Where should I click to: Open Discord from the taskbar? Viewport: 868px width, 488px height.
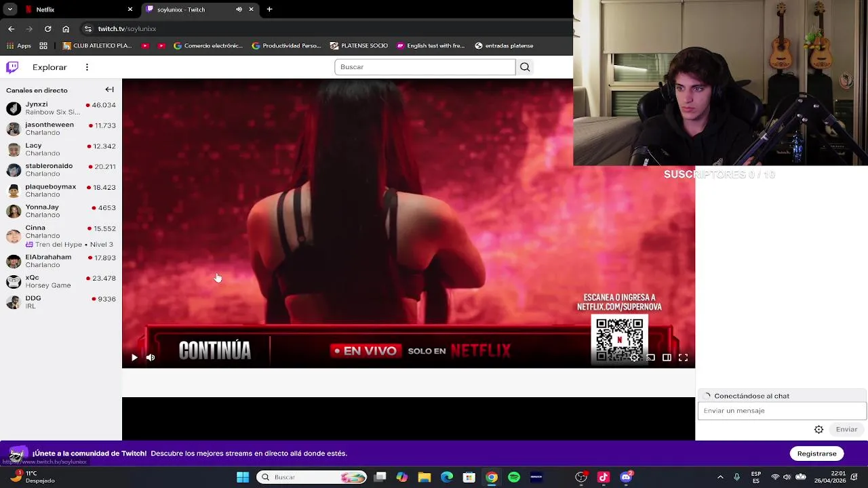pos(626,477)
